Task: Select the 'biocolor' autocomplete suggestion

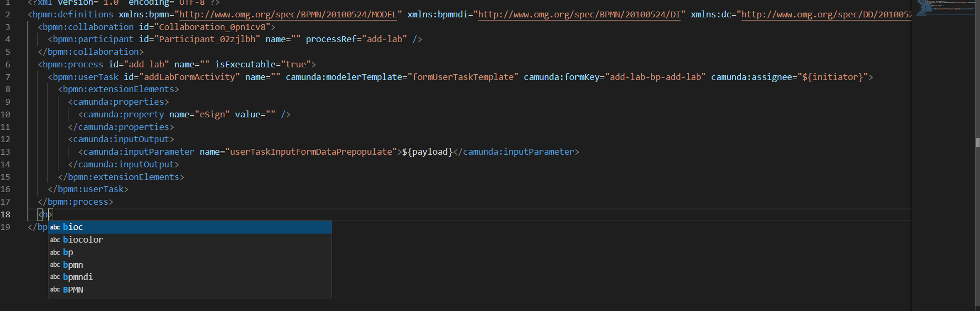Action: coord(190,239)
